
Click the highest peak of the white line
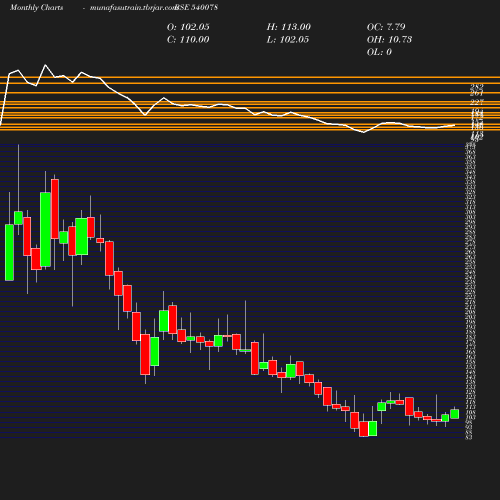45,65
